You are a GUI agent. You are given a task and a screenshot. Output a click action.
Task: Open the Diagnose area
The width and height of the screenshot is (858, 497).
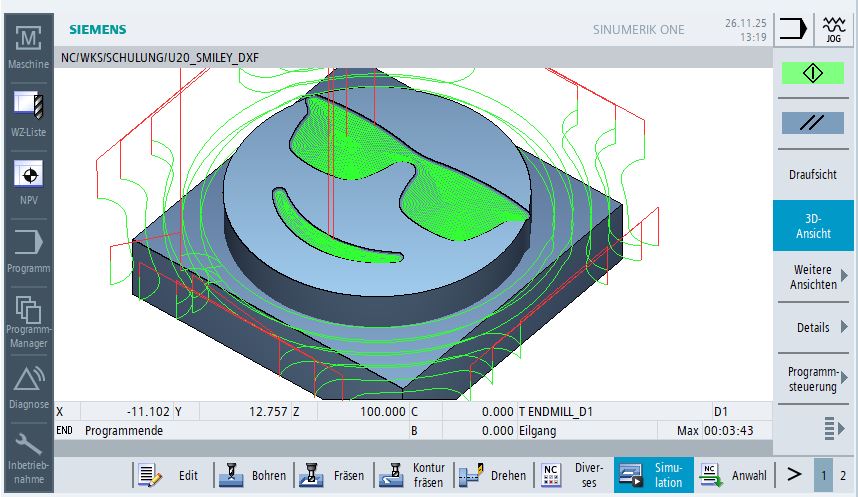pos(28,385)
